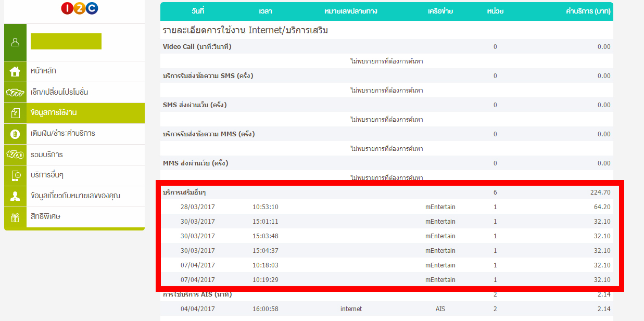Click time 16:00:58
Image resolution: width=644 pixels, height=321 pixels.
266,309
